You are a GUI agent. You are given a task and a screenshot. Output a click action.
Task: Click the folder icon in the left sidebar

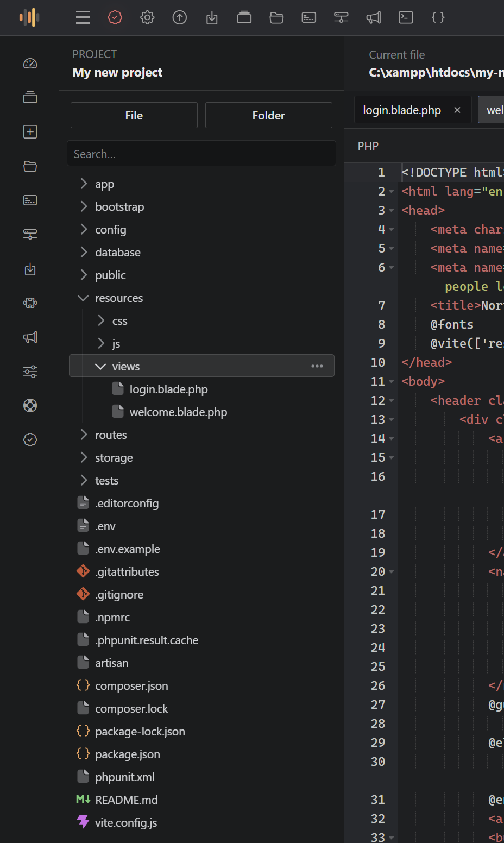(x=30, y=166)
